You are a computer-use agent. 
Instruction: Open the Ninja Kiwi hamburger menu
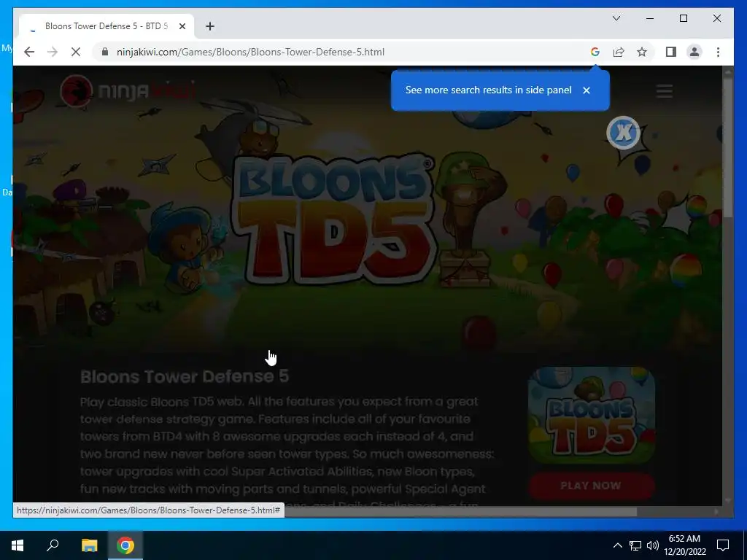click(x=664, y=90)
